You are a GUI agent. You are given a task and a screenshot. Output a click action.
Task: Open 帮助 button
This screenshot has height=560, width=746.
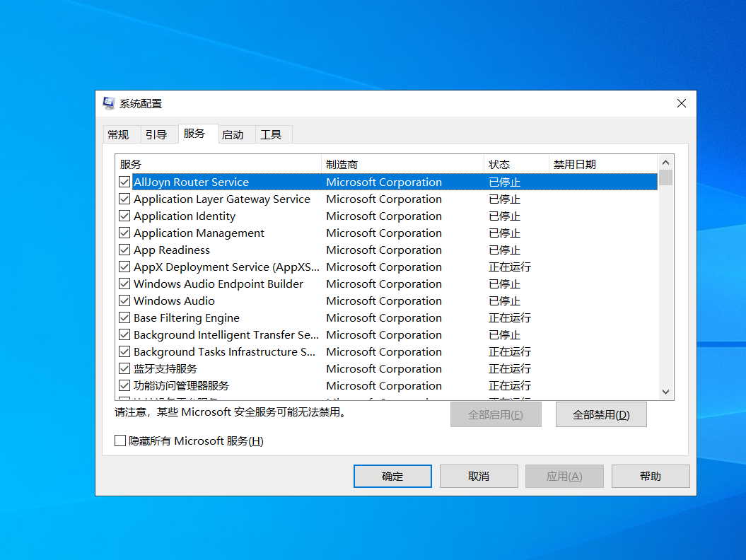[x=651, y=477]
